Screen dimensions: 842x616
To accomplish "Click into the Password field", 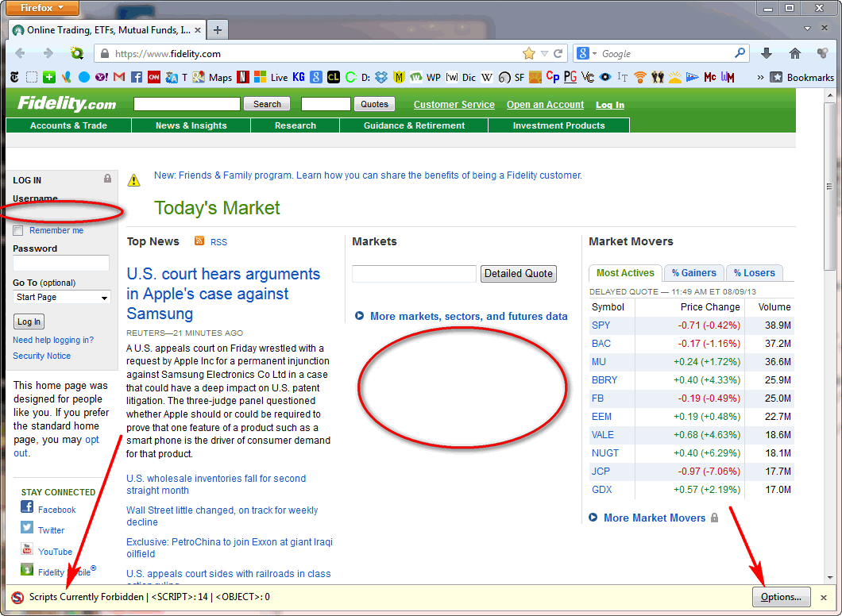I will 60,263.
